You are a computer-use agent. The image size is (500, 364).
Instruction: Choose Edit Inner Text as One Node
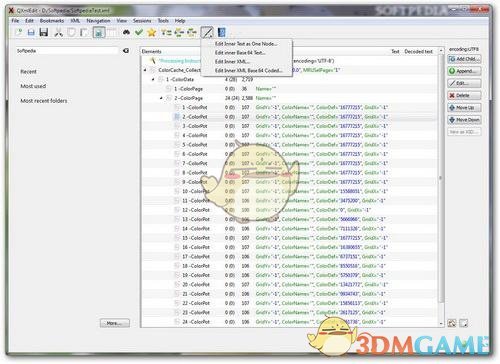tap(246, 44)
